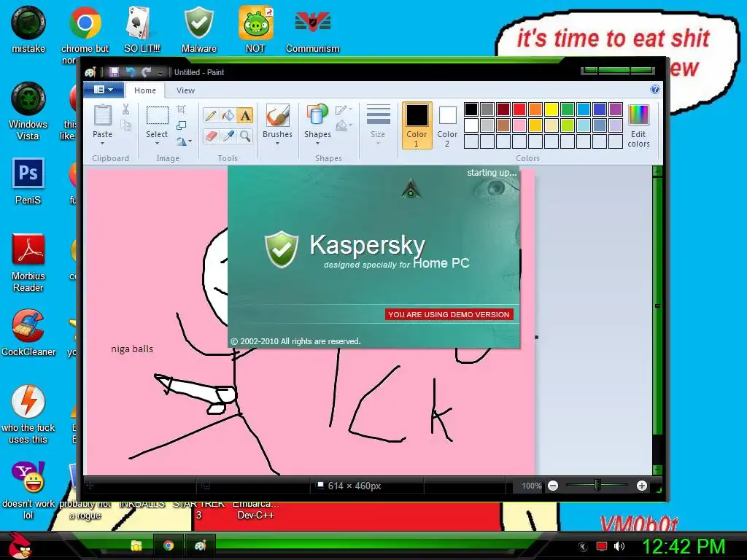The width and height of the screenshot is (747, 560).
Task: Expand the Shapes gallery dropdown
Action: (318, 144)
